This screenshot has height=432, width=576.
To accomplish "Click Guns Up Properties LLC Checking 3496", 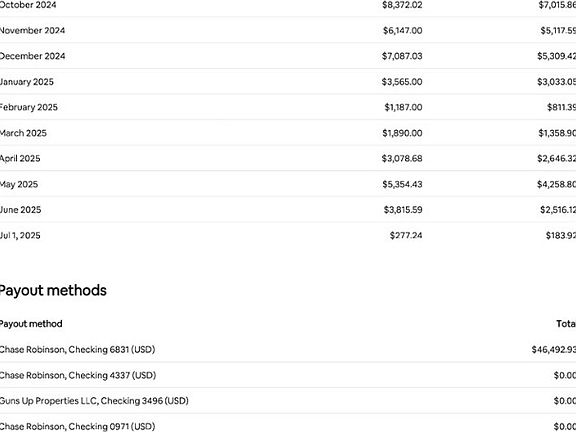I will pos(94,401).
